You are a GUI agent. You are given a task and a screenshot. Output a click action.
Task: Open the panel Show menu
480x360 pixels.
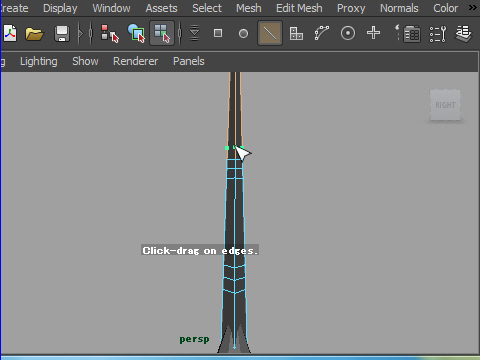pyautogui.click(x=85, y=61)
